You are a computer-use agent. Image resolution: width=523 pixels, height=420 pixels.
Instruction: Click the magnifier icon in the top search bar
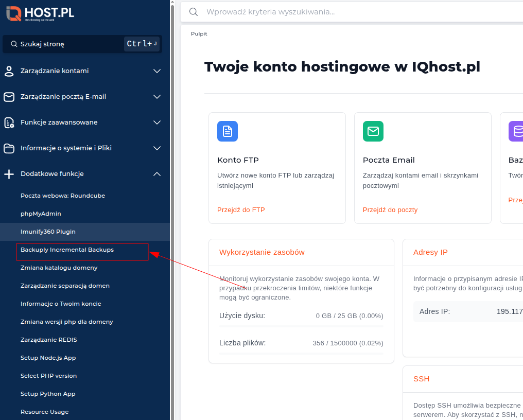click(193, 11)
